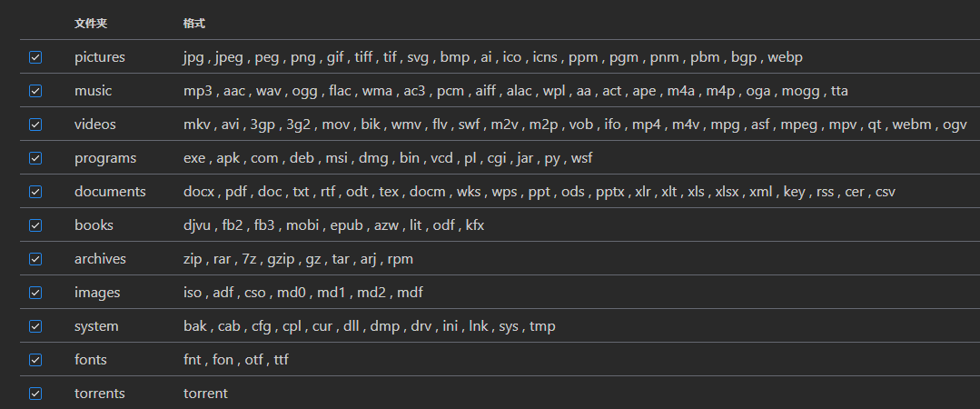Uncheck the books folder checkbox

click(35, 225)
